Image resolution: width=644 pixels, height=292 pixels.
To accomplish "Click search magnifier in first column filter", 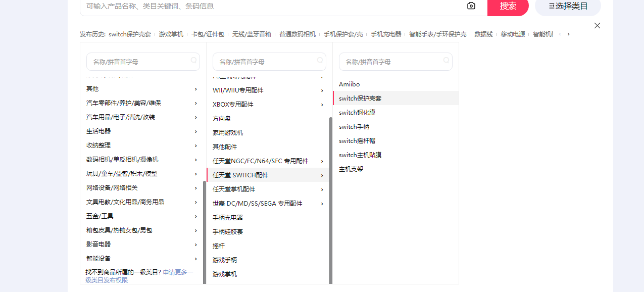I will (193, 61).
